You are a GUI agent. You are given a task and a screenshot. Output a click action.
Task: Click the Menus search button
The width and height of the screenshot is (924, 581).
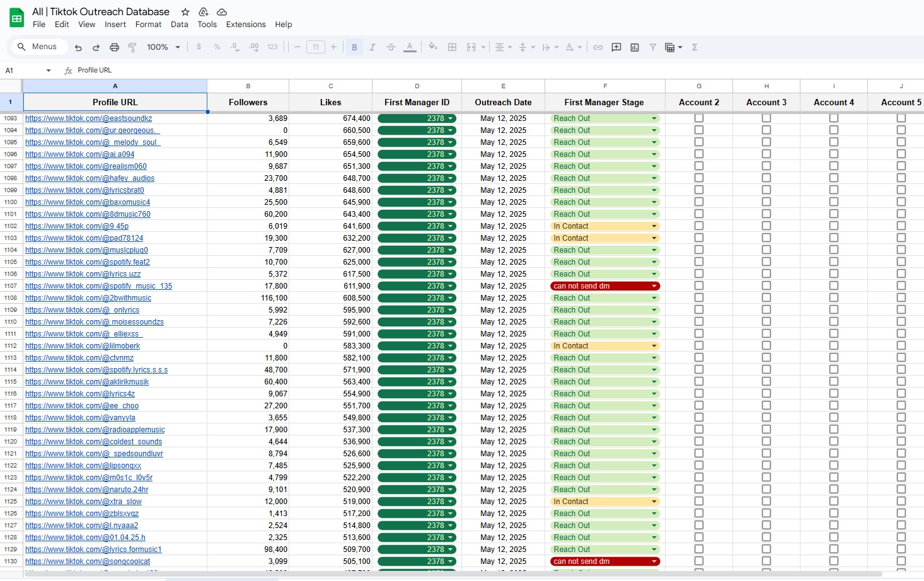(38, 47)
